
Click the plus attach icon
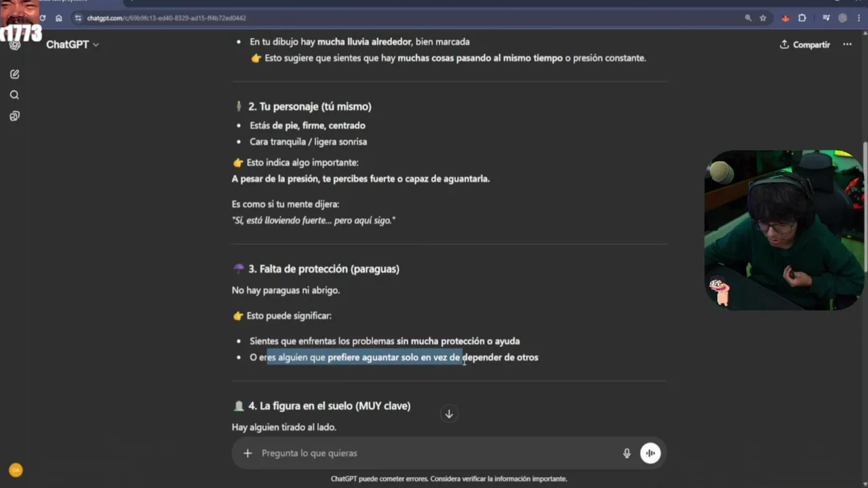(x=248, y=453)
